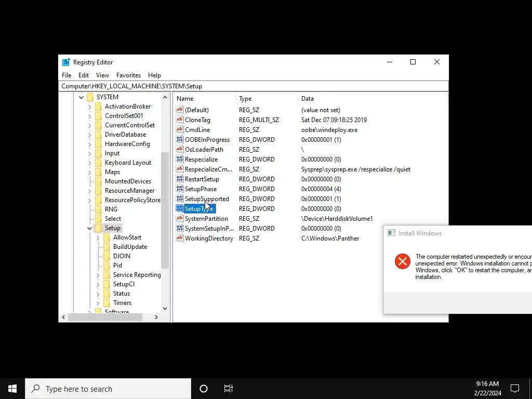The width and height of the screenshot is (532, 399).
Task: Click the CmdLine value string icon
Action: (179, 129)
